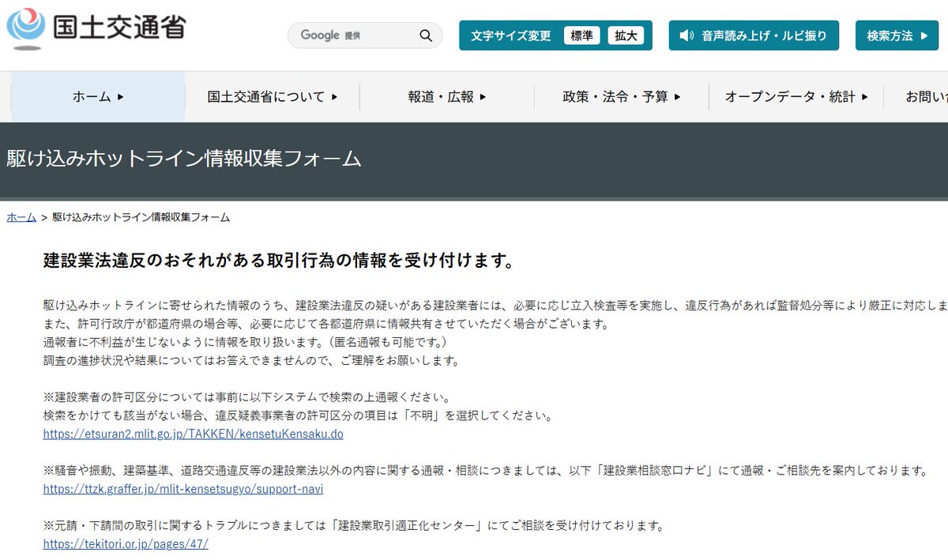The image size is (948, 560).
Task: Set text size to 標準
Action: coord(582,36)
